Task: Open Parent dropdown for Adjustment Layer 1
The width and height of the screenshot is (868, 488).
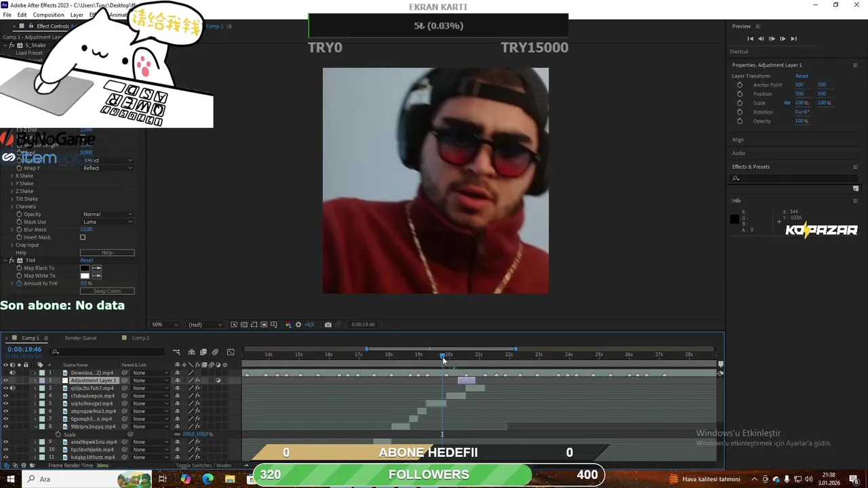Action: click(150, 380)
